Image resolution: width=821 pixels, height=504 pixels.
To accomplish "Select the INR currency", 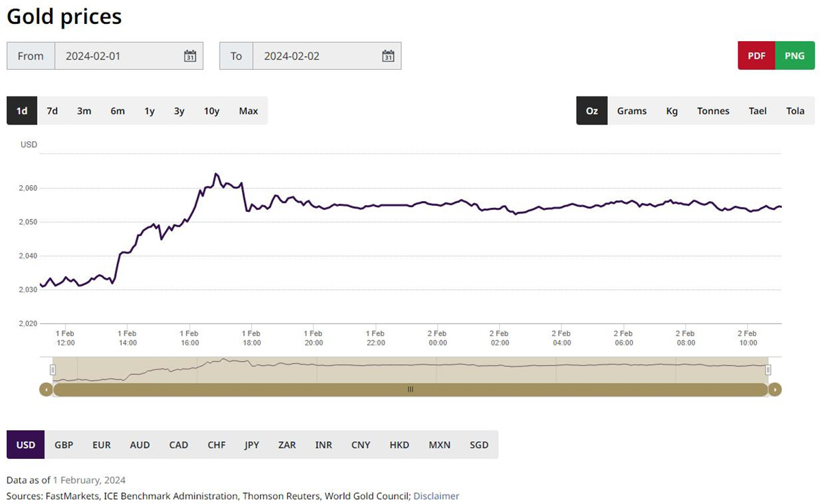I will coord(324,445).
